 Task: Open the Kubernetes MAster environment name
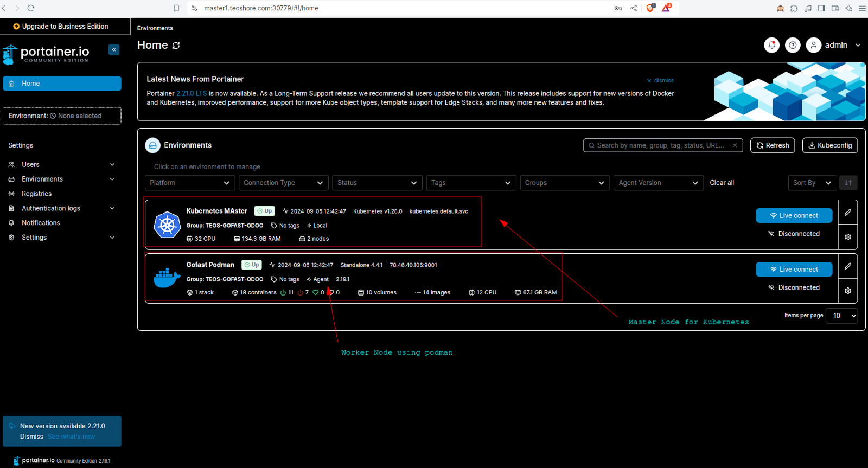tap(216, 211)
